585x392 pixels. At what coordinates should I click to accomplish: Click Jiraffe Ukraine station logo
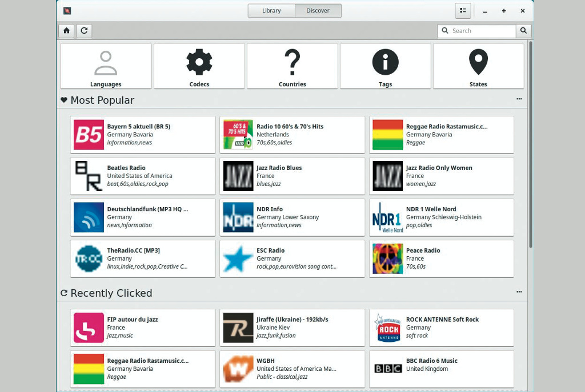pos(238,328)
